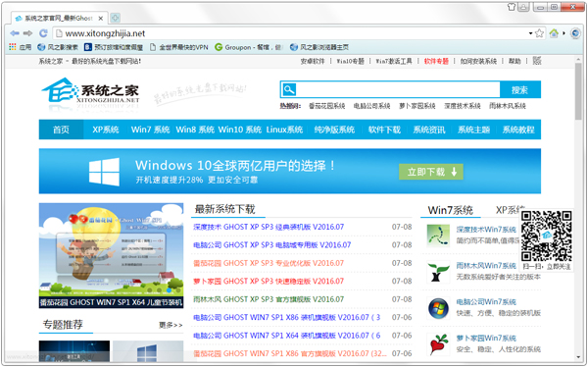
Task: Select XP系统 in the navigation bar
Action: (x=106, y=130)
